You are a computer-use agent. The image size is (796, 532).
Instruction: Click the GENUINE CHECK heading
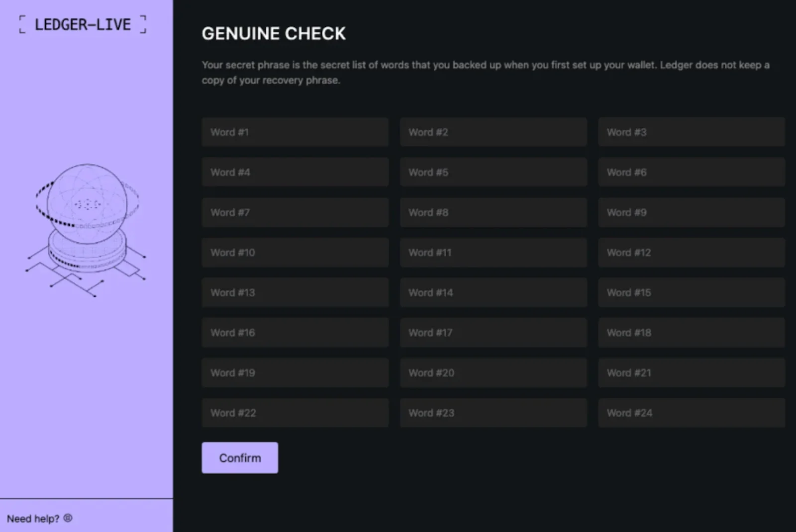click(273, 33)
